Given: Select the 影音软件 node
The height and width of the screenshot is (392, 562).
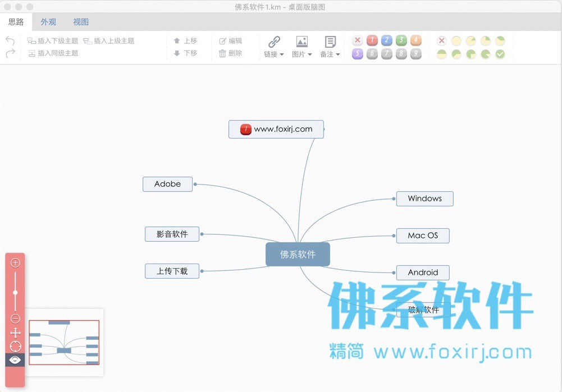Looking at the screenshot, I should pyautogui.click(x=172, y=234).
